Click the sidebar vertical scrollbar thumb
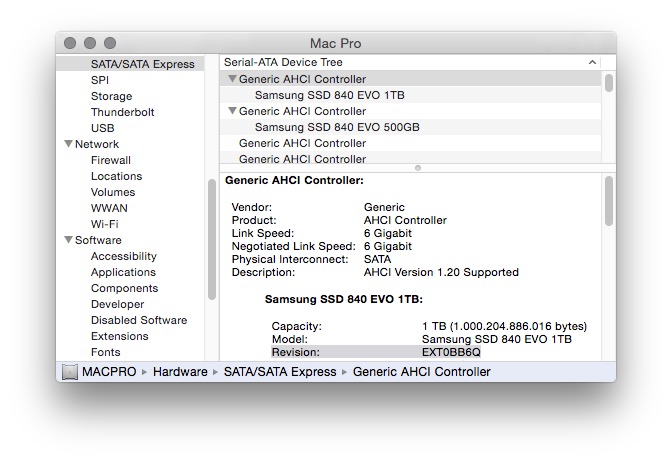 coord(211,240)
